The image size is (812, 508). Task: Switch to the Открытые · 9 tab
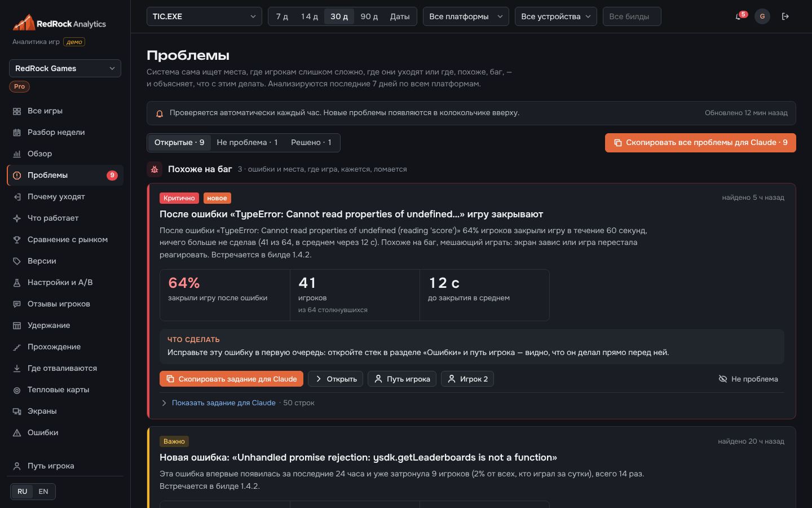coord(179,143)
